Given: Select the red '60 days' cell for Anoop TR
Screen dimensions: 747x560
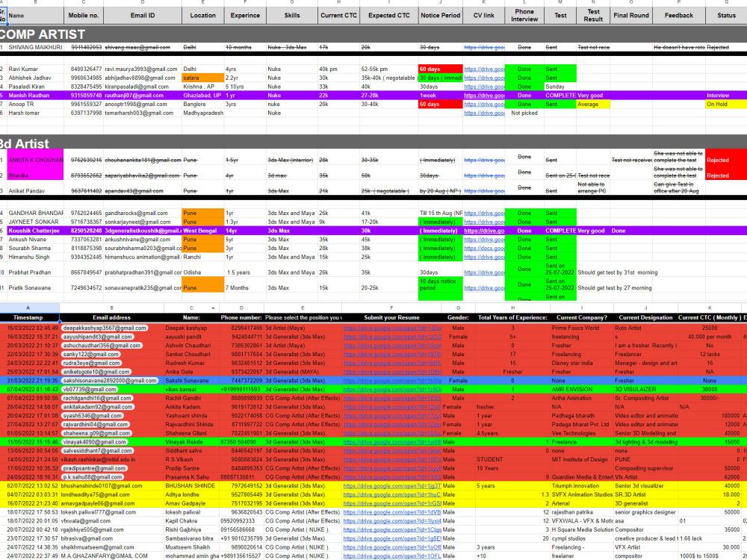Looking at the screenshot, I should point(440,105).
